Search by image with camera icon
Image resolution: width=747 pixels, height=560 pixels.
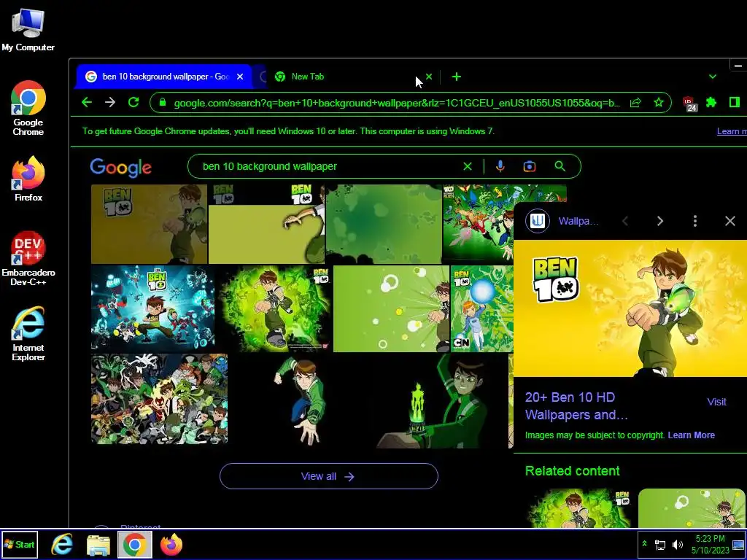[530, 166]
